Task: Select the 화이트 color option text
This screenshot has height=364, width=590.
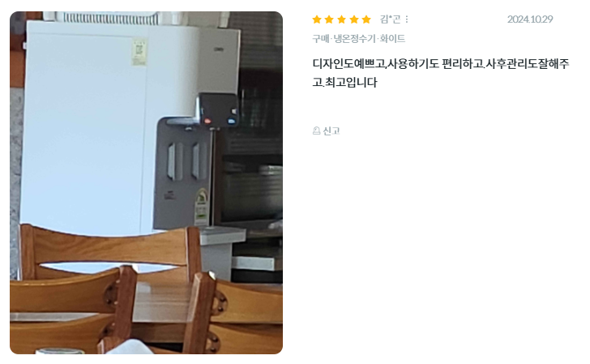Action: click(392, 38)
